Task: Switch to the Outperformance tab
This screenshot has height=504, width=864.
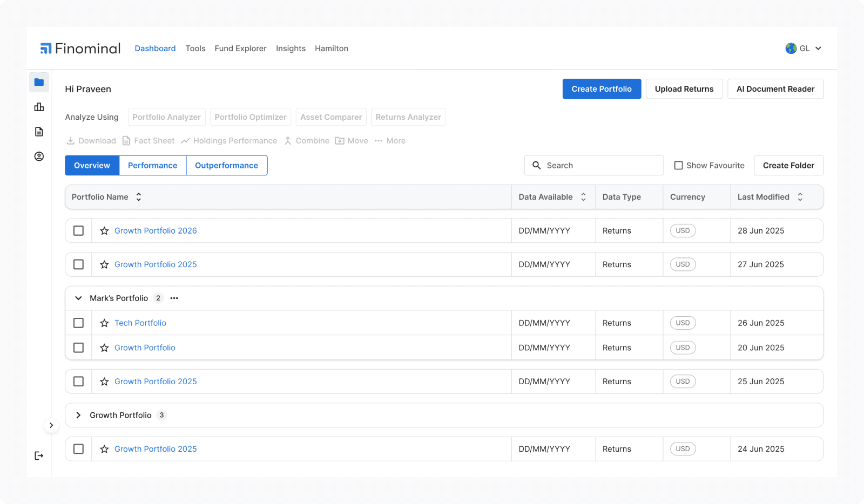Action: tap(226, 166)
